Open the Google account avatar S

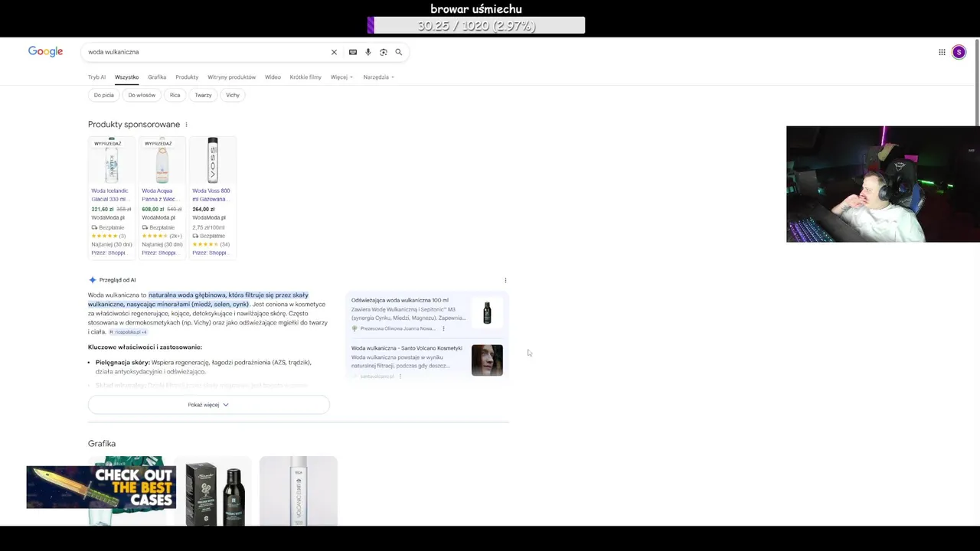click(x=959, y=52)
